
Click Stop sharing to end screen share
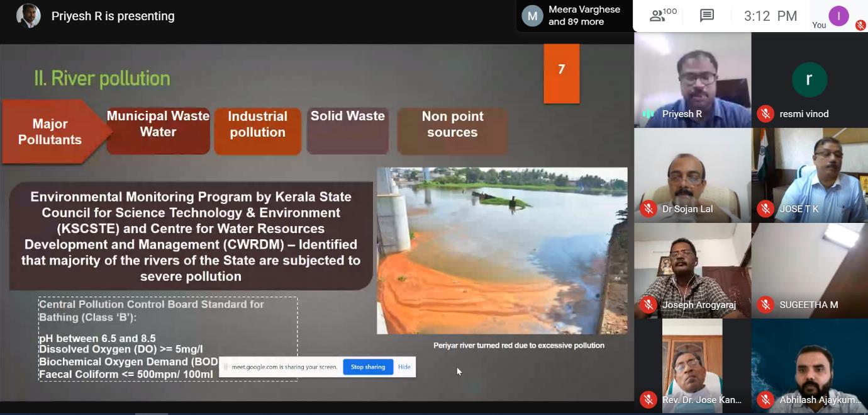point(367,367)
